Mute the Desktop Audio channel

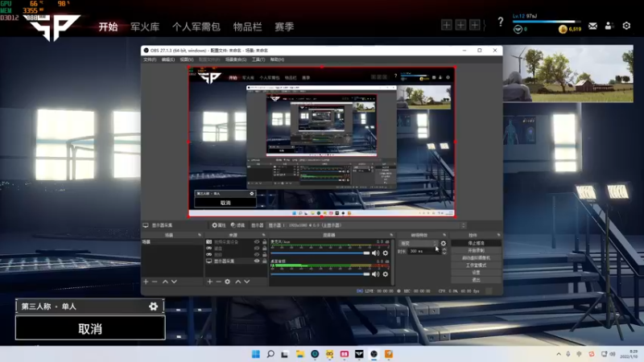[375, 274]
